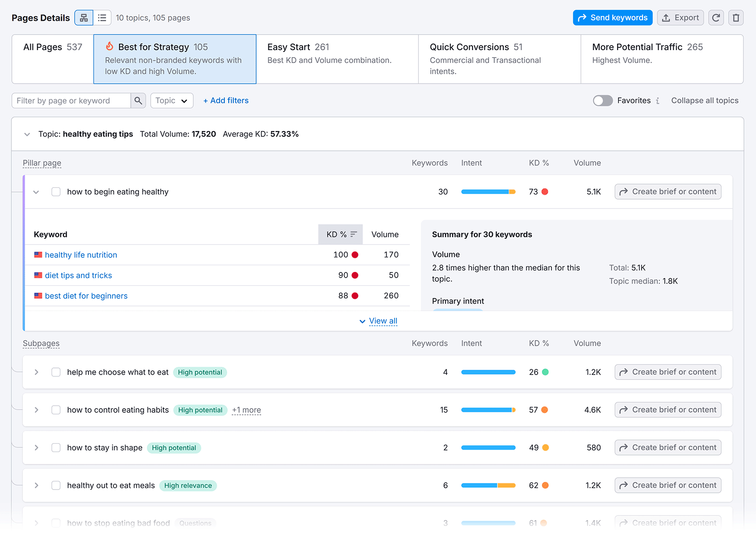The height and width of the screenshot is (533, 756).
Task: Click the Export icon
Action: pyautogui.click(x=680, y=17)
